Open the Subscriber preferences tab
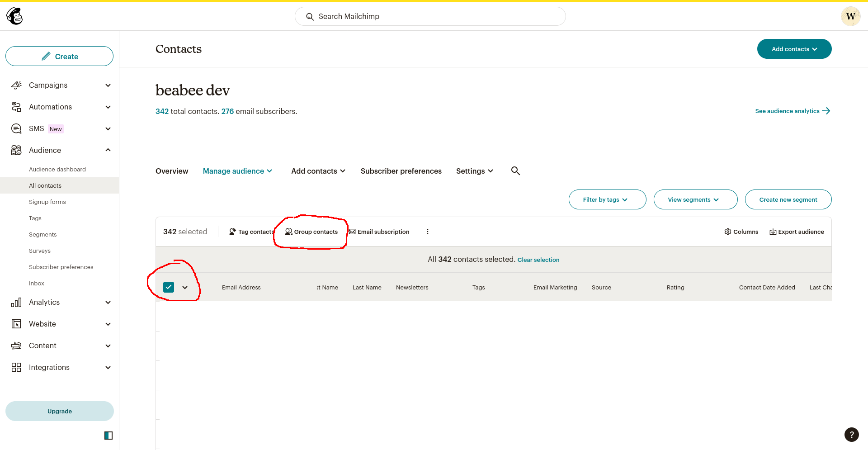Viewport: 868px width, 450px height. (x=401, y=171)
